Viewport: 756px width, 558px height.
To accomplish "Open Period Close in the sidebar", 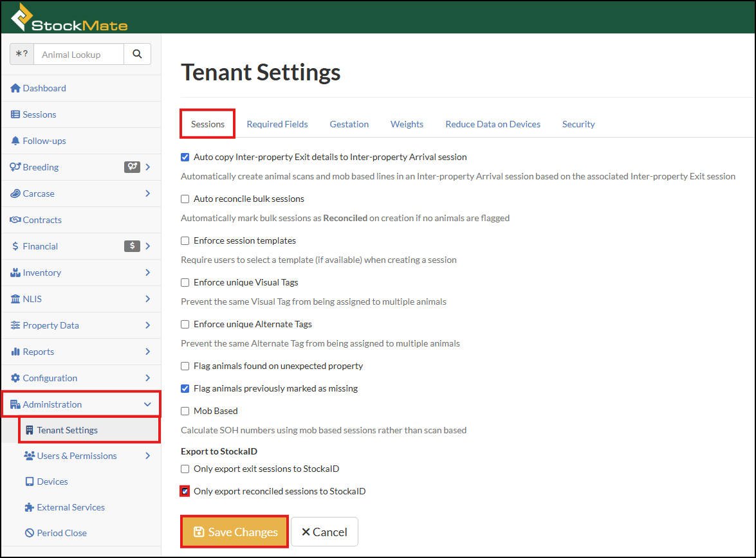I will [62, 533].
